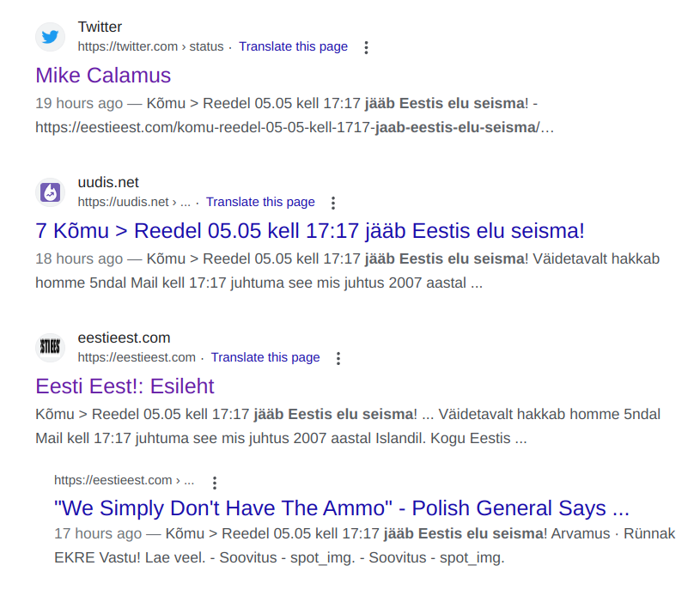Open the '7 Kõmu > Reedel 05.05' result

click(310, 230)
